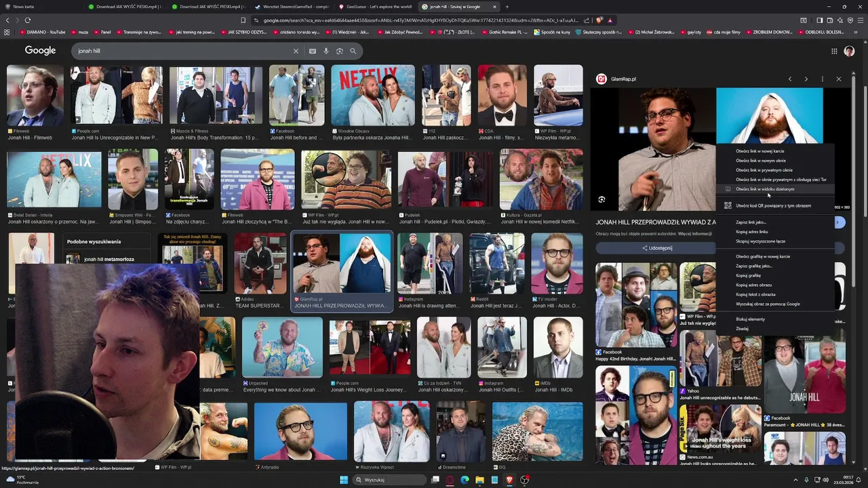The height and width of the screenshot is (488, 868).
Task: Choose 'Otwórz grafikę w nowej karcie'
Action: click(775, 256)
